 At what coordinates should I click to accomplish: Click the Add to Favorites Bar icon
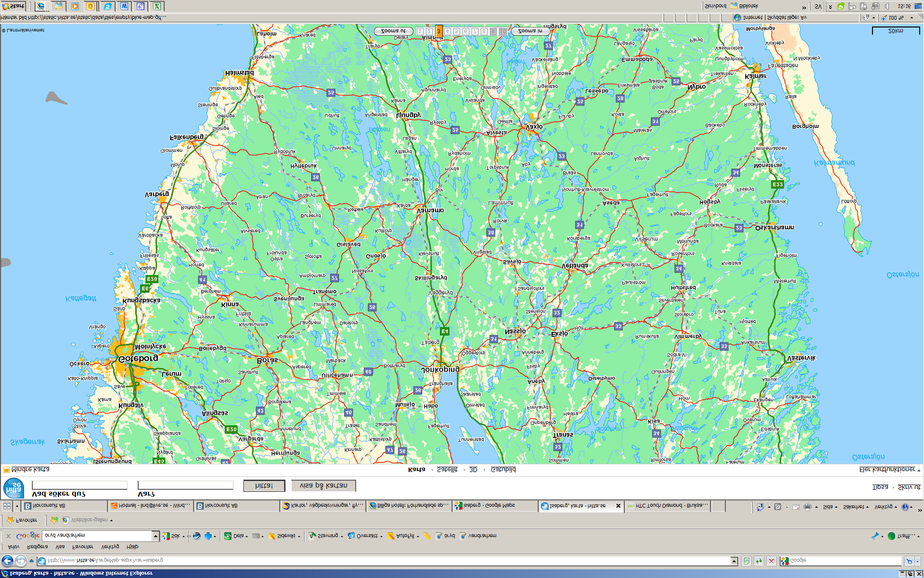point(54,520)
